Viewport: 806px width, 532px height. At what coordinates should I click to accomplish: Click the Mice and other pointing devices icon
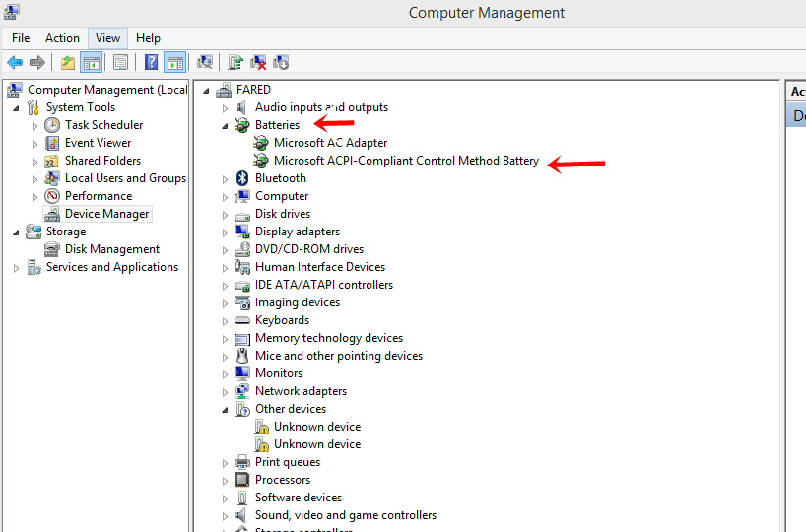(242, 356)
